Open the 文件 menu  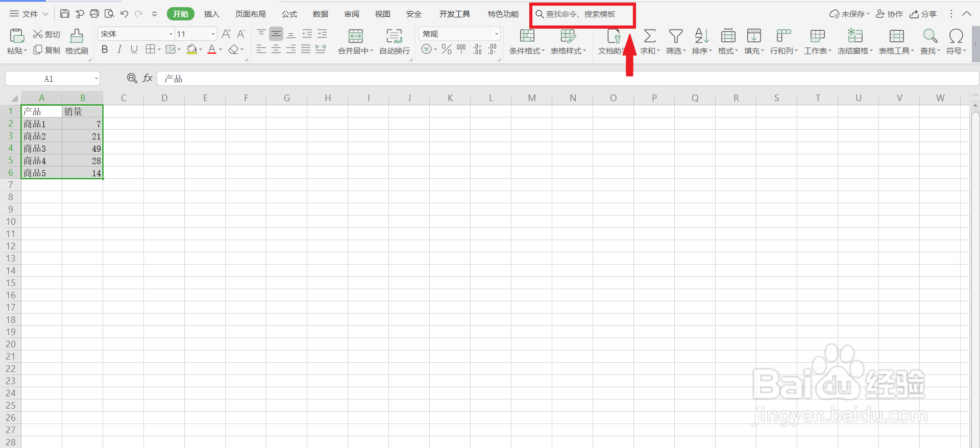29,14
